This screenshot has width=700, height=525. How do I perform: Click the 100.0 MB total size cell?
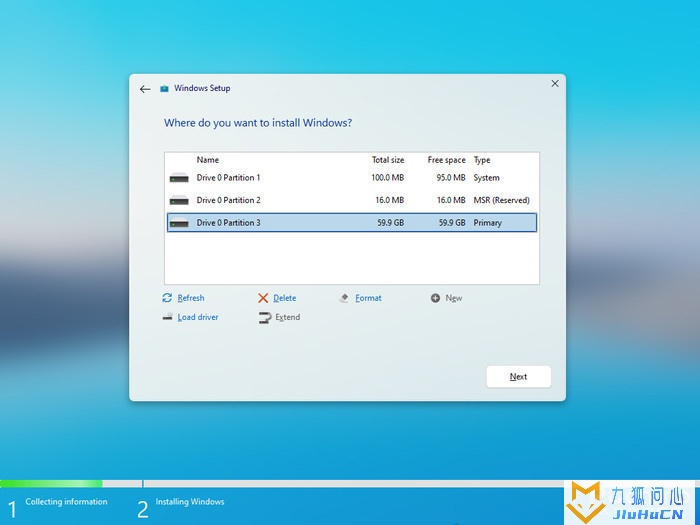(x=388, y=178)
